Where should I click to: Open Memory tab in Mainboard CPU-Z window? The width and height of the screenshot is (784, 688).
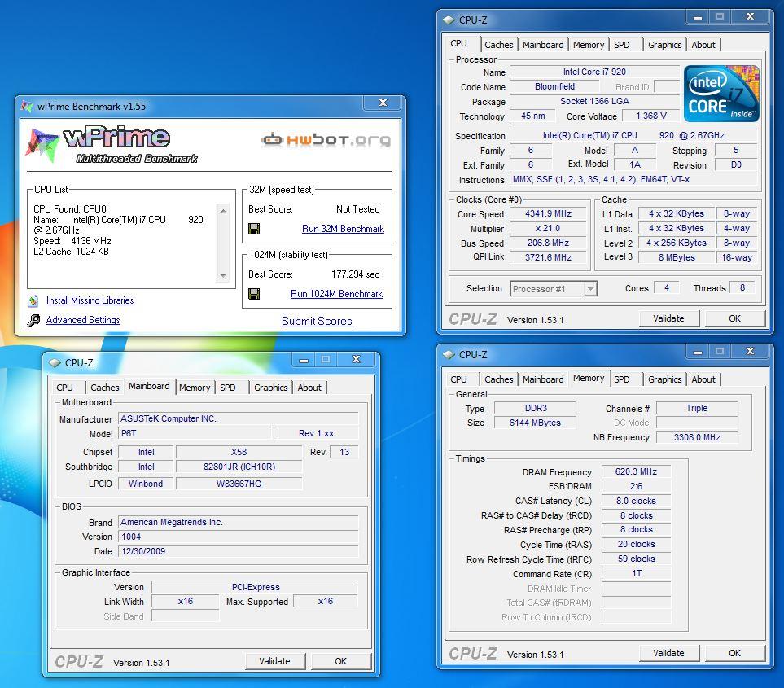pos(195,388)
